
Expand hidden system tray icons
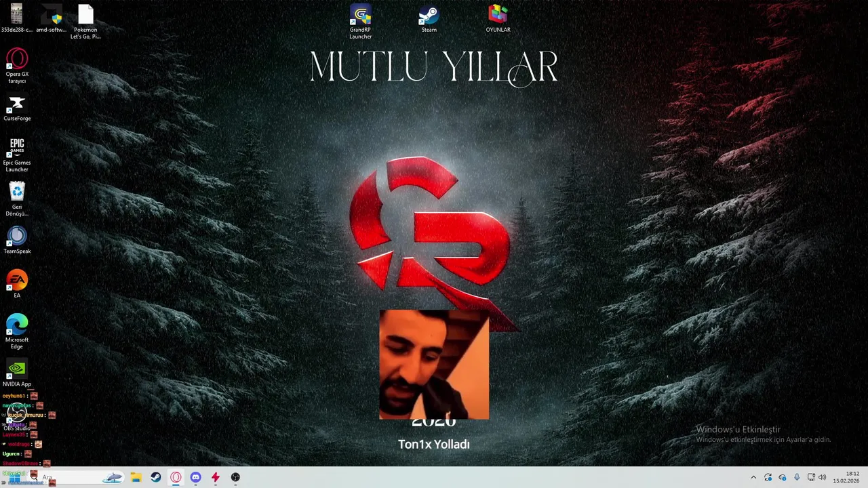coord(753,478)
